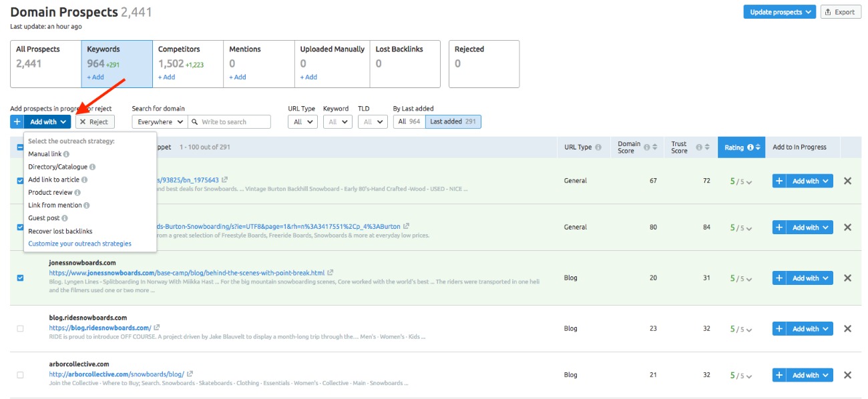This screenshot has width=868, height=399.
Task: Click the Write to search domain field
Action: point(234,122)
